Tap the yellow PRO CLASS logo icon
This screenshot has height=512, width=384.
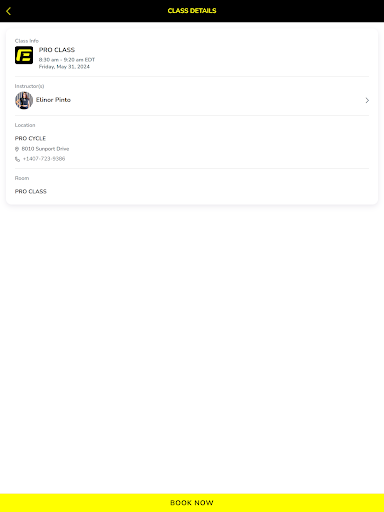pyautogui.click(x=24, y=55)
